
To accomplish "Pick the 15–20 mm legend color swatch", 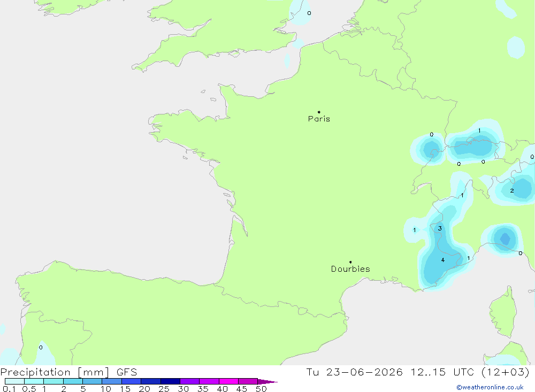I will point(131,381).
